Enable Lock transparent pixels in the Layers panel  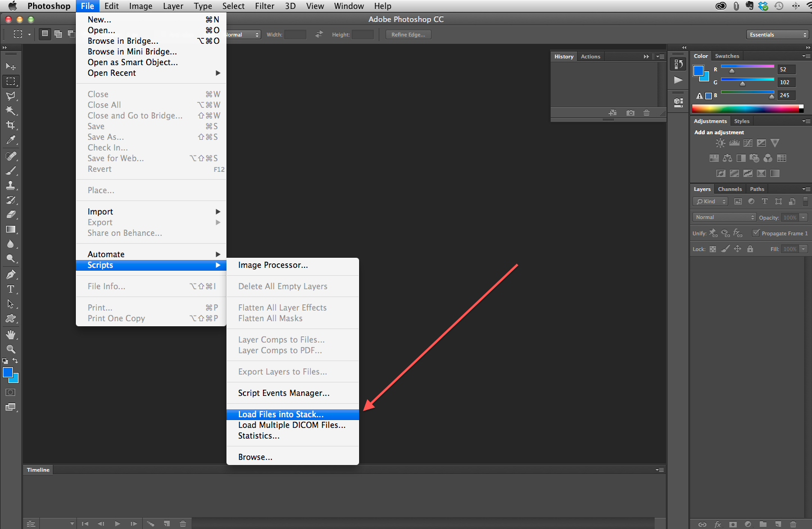(x=713, y=248)
